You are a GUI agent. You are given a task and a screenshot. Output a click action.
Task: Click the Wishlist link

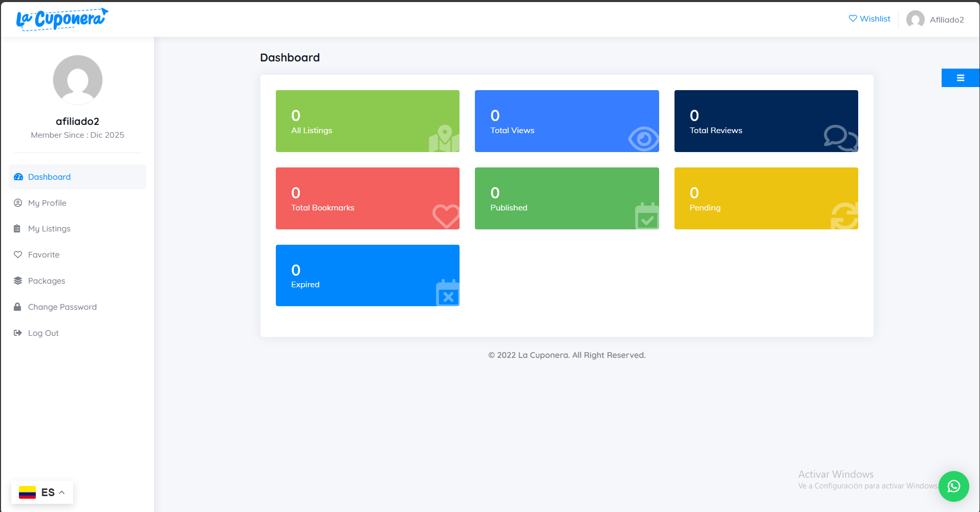875,18
